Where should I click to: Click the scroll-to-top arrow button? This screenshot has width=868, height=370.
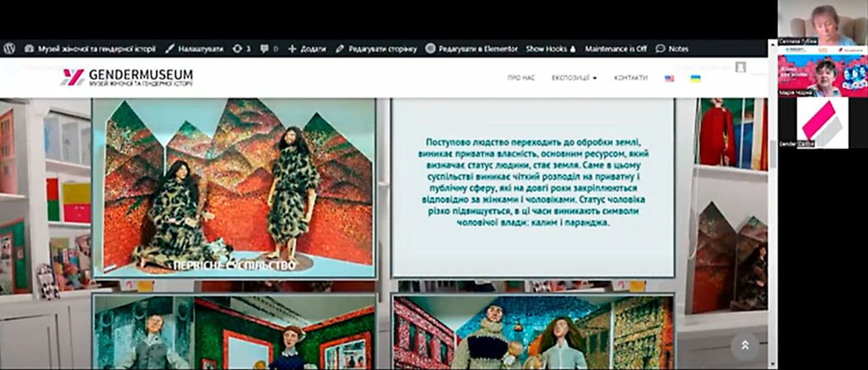point(744,345)
